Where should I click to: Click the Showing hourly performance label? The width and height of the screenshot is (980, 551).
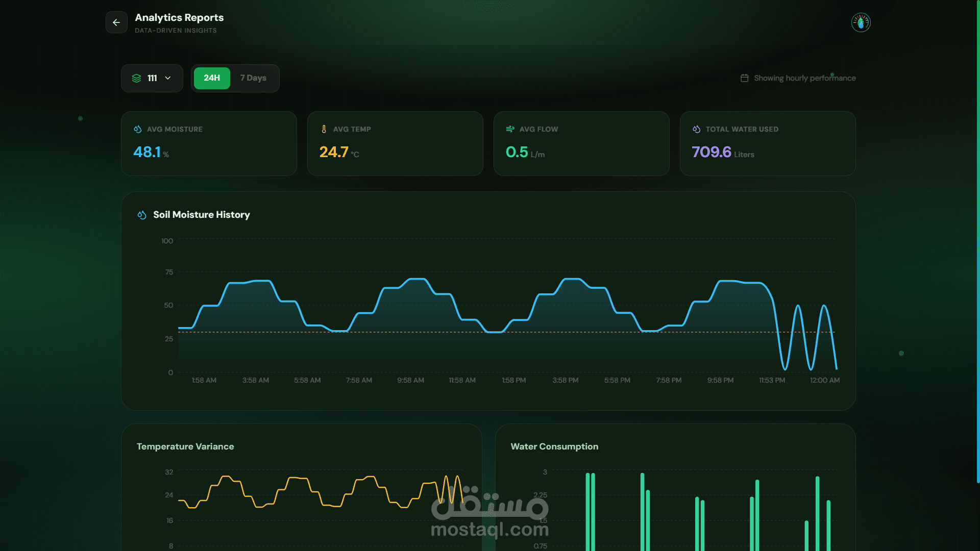[804, 78]
